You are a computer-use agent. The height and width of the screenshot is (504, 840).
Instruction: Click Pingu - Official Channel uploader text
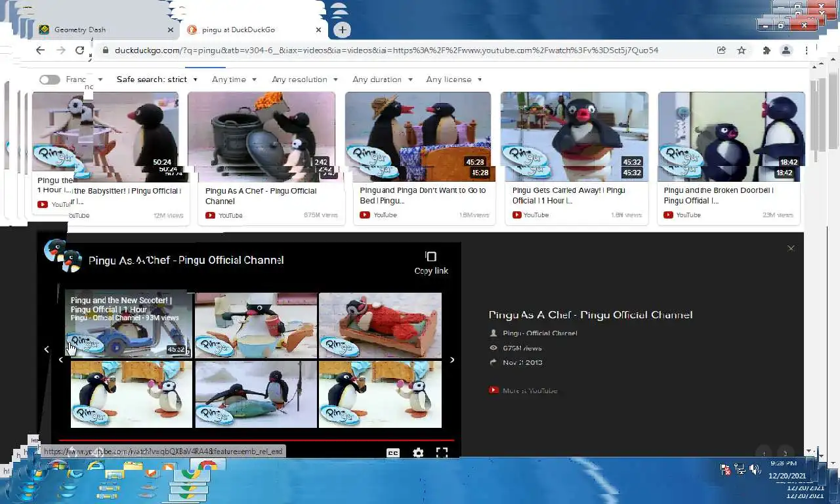tap(540, 333)
